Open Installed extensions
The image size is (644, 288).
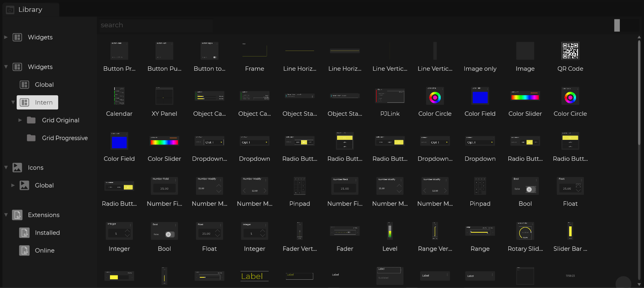tap(47, 233)
